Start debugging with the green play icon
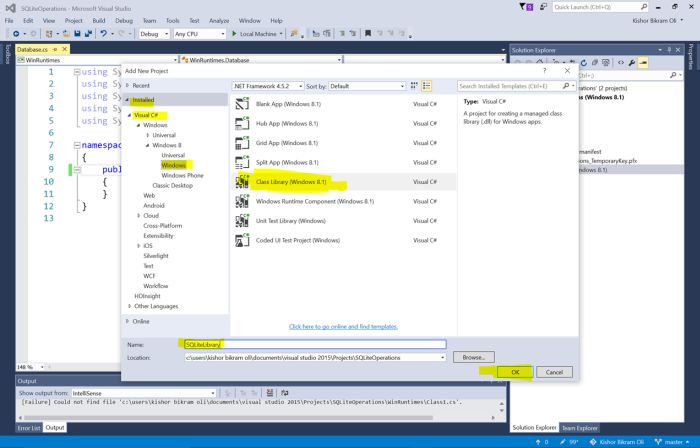The height and width of the screenshot is (448, 700). click(234, 33)
